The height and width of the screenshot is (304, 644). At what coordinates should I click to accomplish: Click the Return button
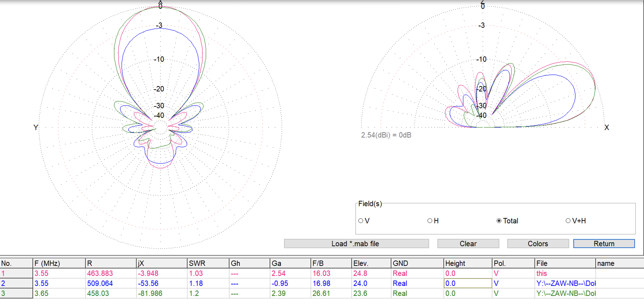coord(604,244)
